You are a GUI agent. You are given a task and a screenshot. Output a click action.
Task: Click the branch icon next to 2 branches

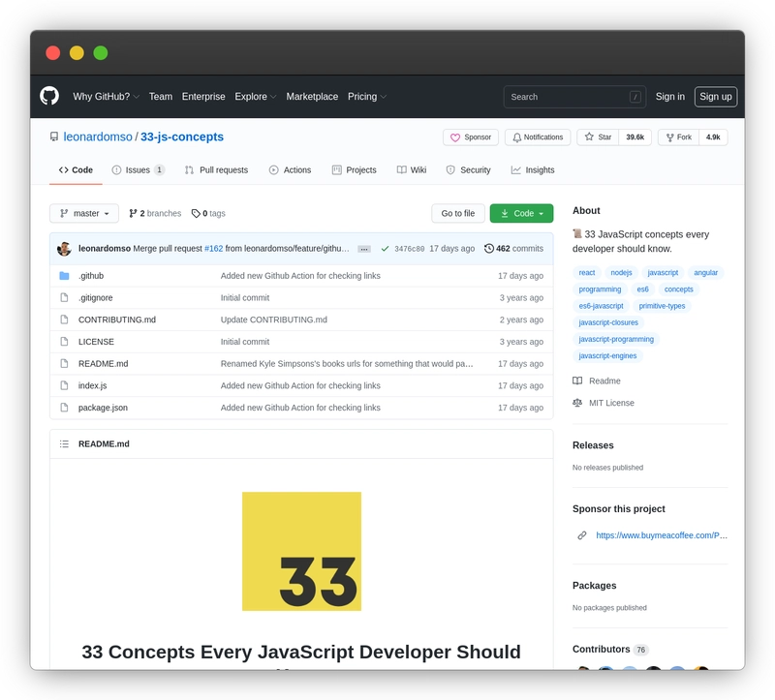(x=133, y=213)
